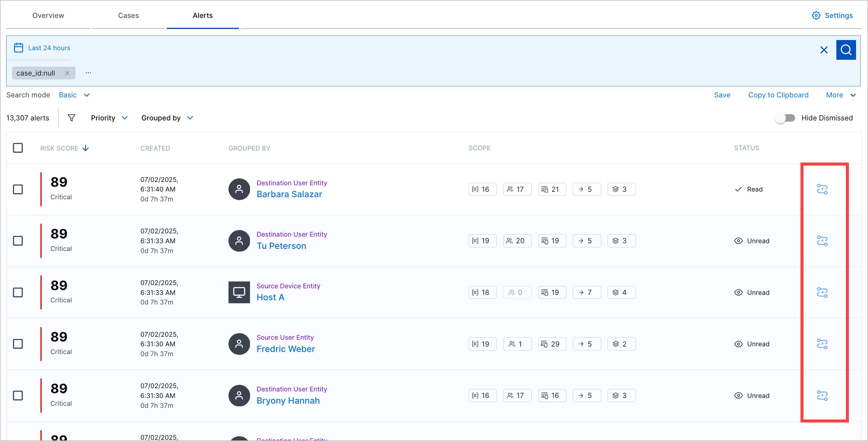This screenshot has width=868, height=441.
Task: Open the Search mode Basic dropdown
Action: [74, 95]
